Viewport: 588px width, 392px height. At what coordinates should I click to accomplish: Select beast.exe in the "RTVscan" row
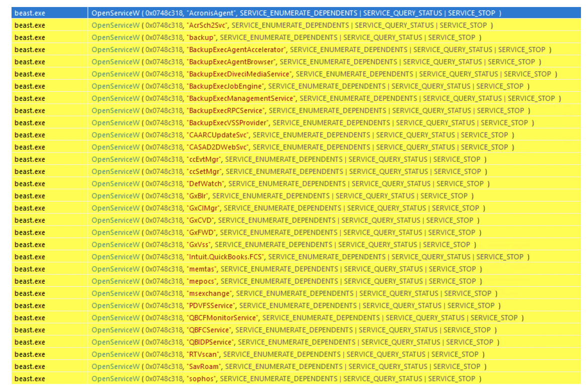coord(30,354)
